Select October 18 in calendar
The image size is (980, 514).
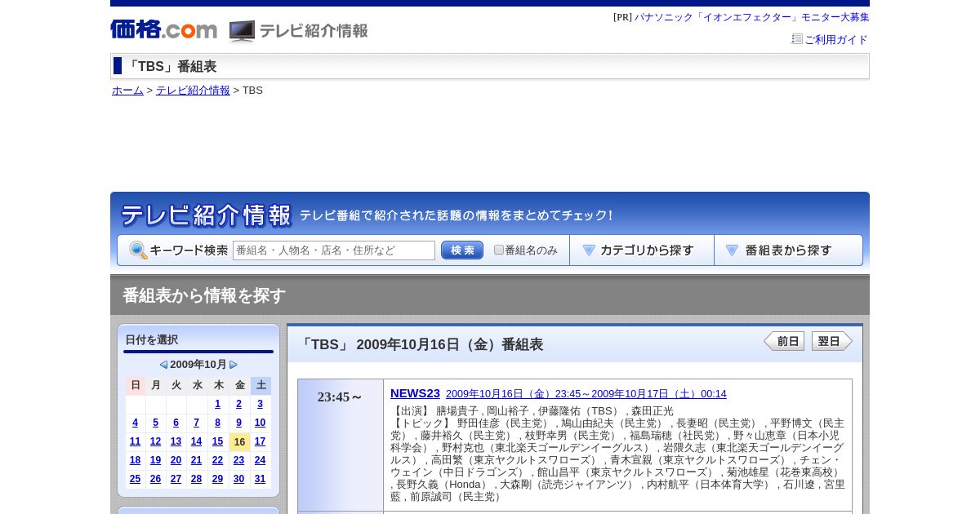coord(136,460)
